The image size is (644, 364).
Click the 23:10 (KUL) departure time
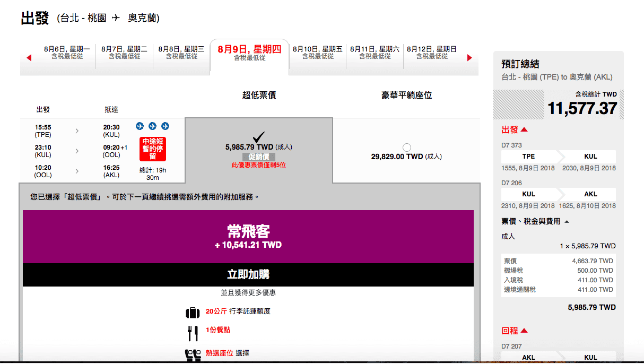click(43, 151)
